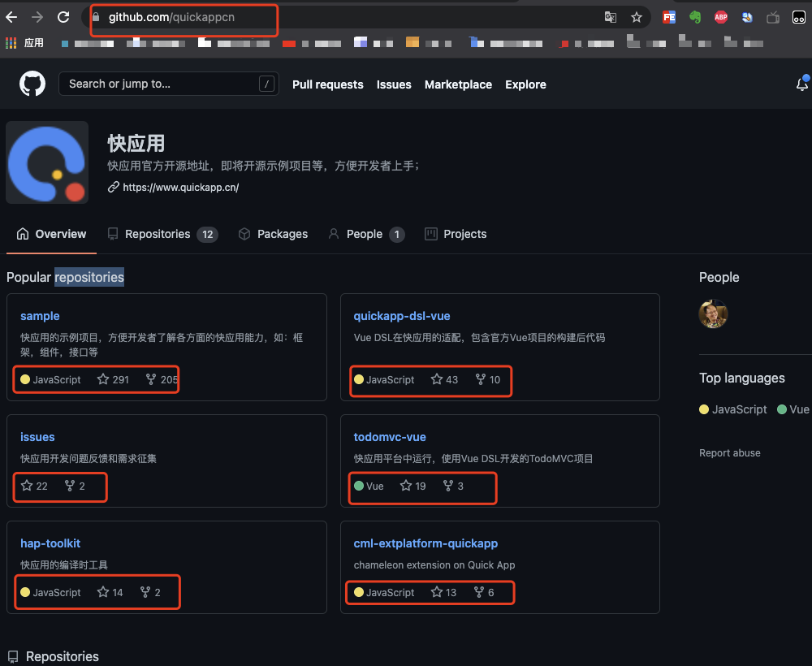The height and width of the screenshot is (666, 812).
Task: Click fork count 6 on cml-extplatform-quickapp
Action: (x=491, y=592)
